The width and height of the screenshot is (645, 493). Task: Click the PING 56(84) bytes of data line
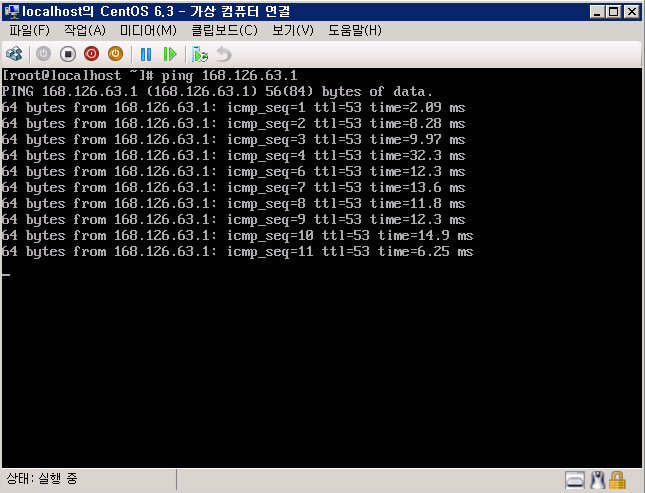tap(217, 92)
